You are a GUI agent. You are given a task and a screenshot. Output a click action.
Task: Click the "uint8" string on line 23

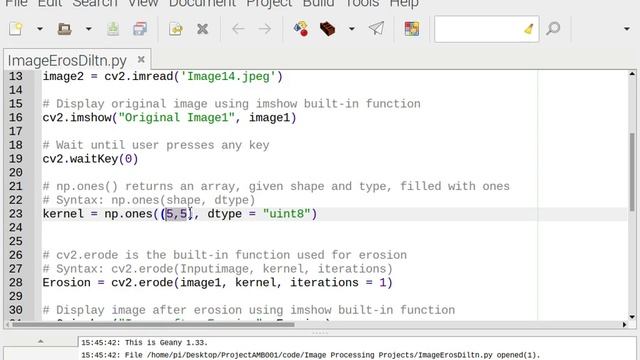point(287,214)
